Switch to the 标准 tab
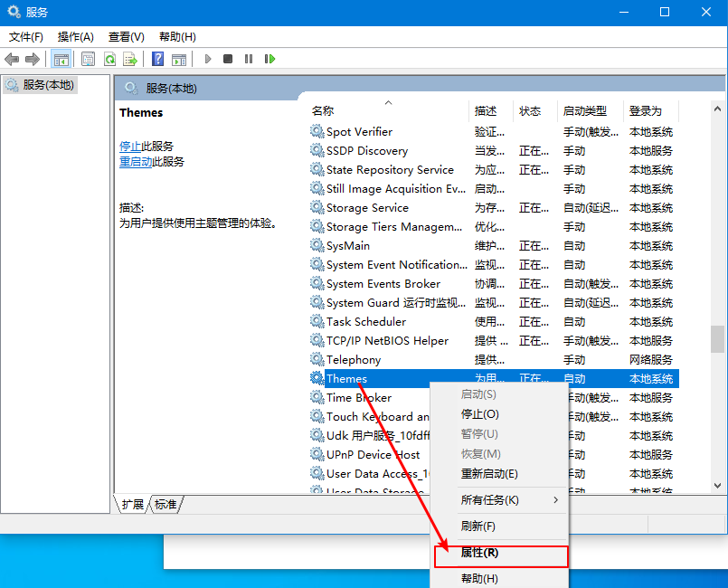The height and width of the screenshot is (588, 728). click(x=165, y=505)
